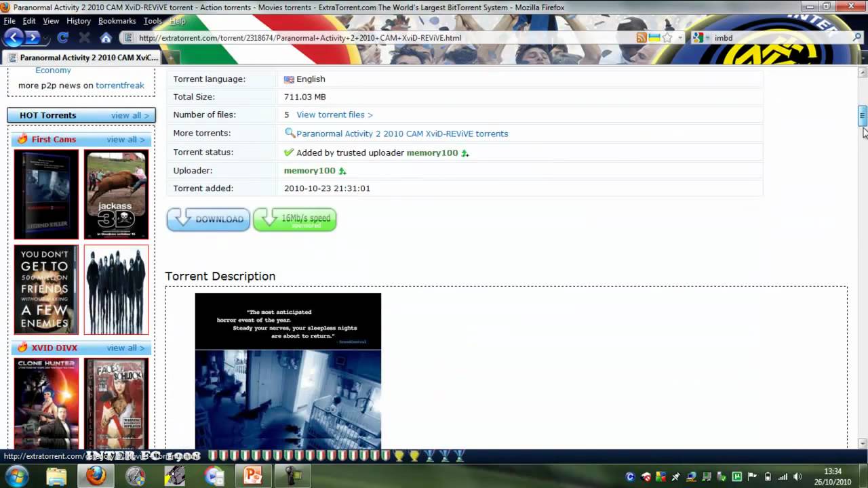Click the magnifier icon beside More torrents

[290, 133]
